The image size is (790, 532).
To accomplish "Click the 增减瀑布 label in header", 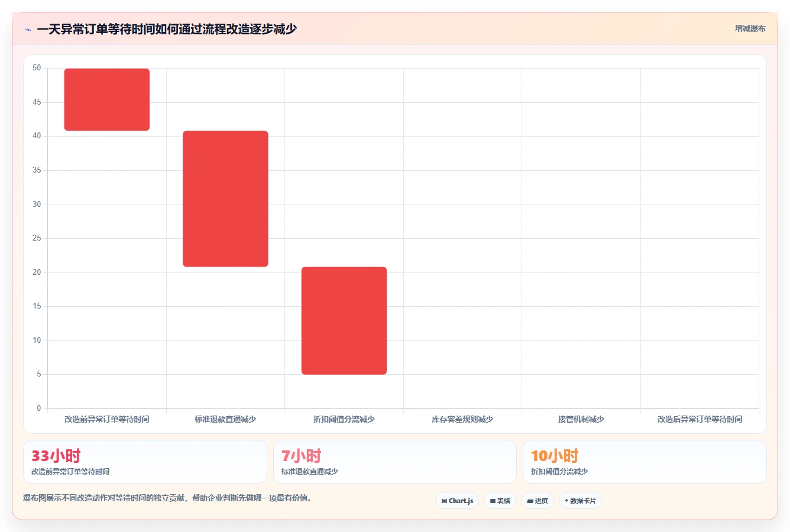I will point(750,28).
